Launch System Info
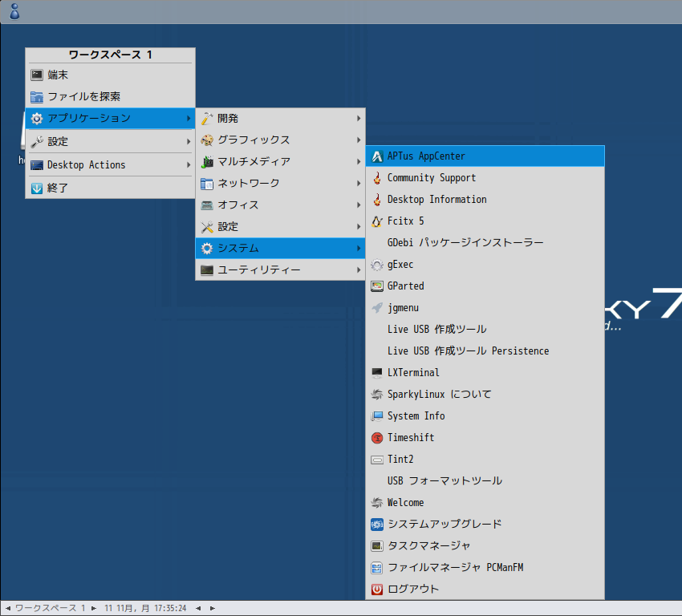 tap(485, 416)
